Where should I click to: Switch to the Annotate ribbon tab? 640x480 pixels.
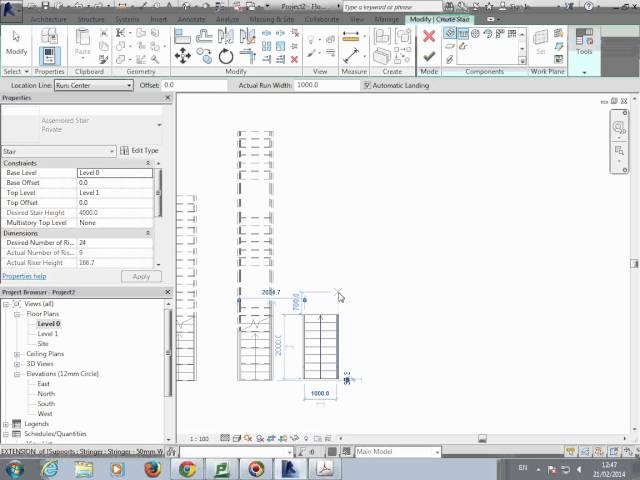tap(193, 19)
